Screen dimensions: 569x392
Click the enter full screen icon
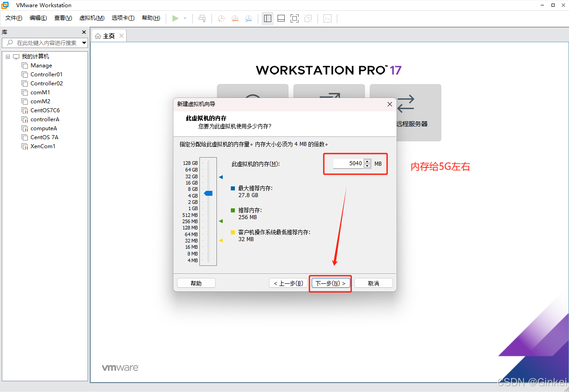pyautogui.click(x=295, y=18)
